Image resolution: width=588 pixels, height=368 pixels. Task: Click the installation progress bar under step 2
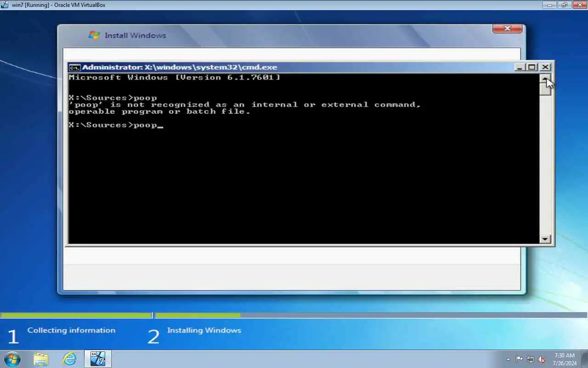pos(371,315)
